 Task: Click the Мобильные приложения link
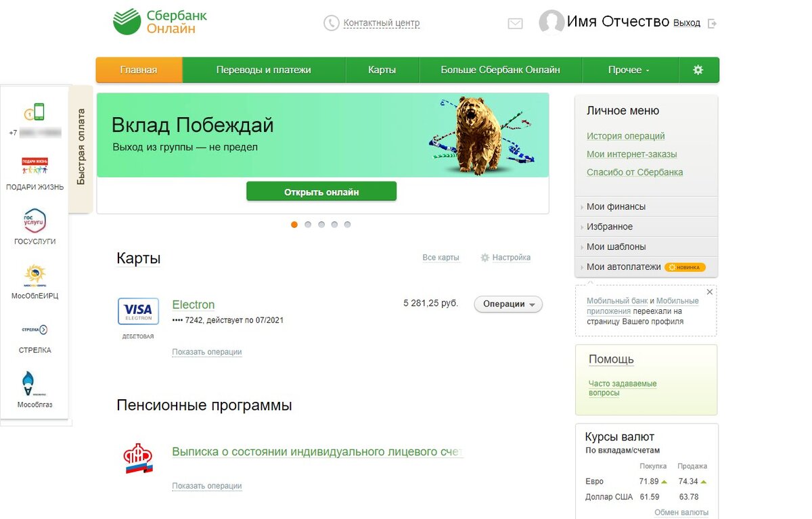tap(643, 306)
